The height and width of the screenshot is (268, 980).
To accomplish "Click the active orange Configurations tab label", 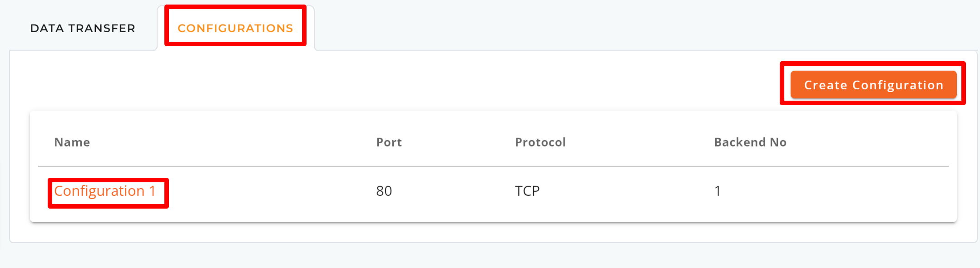I will [235, 28].
